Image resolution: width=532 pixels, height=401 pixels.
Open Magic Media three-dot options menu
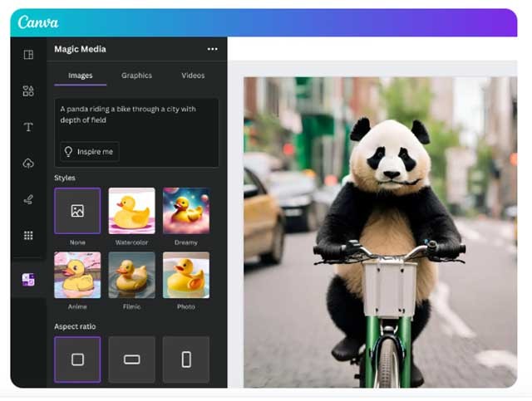(x=212, y=50)
